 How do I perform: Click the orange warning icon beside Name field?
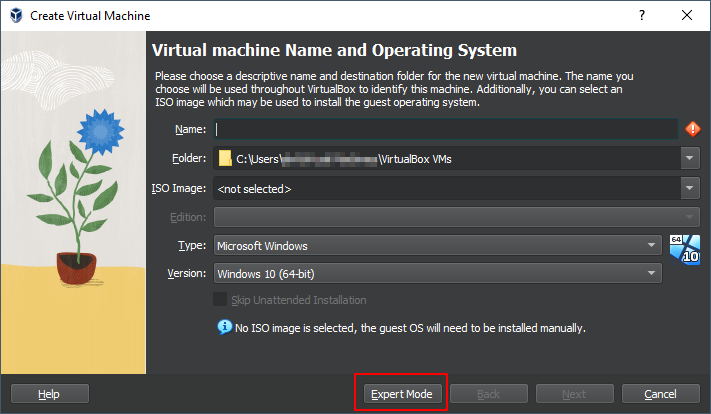coord(692,129)
